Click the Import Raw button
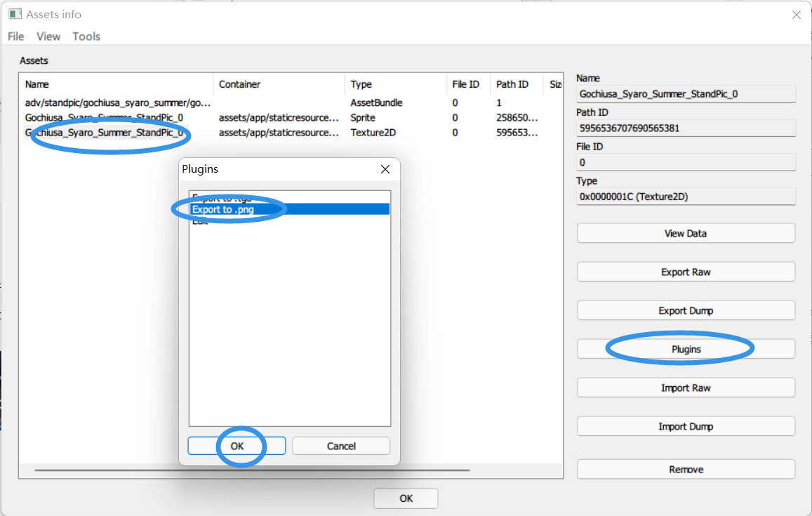 (686, 388)
